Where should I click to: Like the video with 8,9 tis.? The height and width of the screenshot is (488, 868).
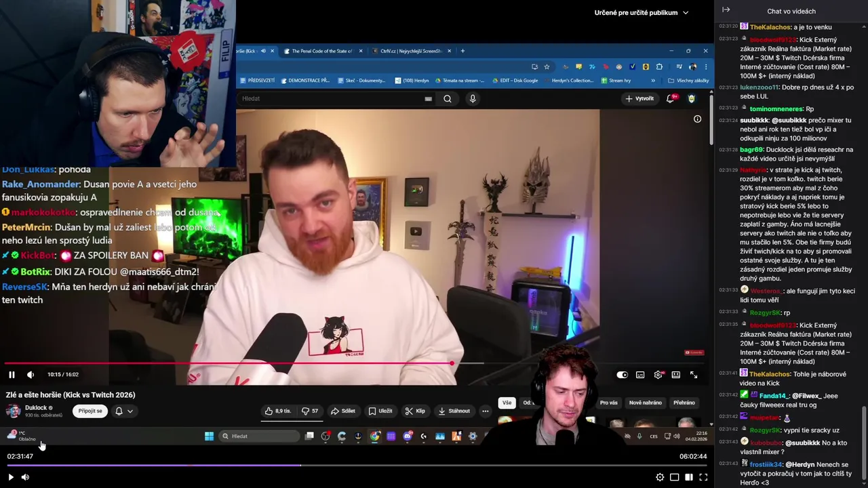279,411
